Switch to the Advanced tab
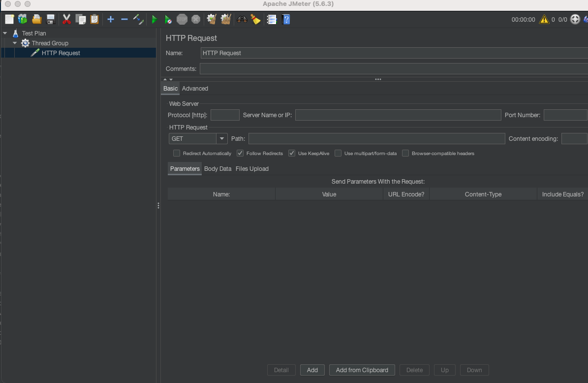Viewport: 588px width, 383px height. pos(195,89)
